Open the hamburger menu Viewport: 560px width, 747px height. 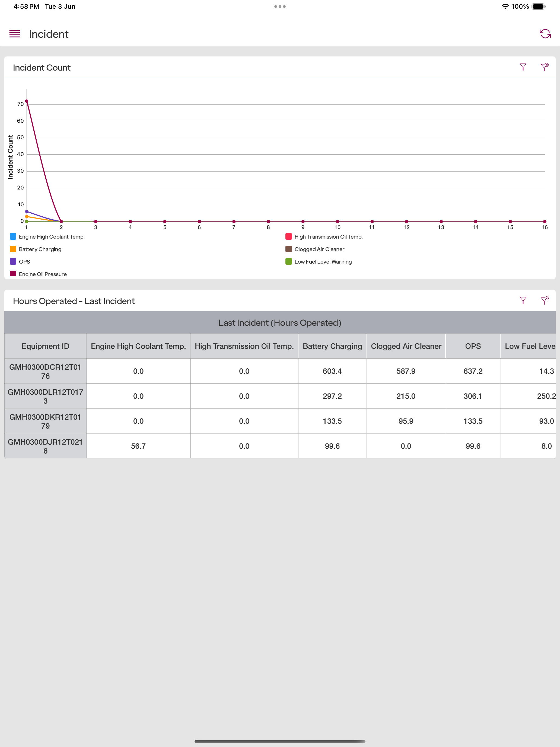pos(14,34)
